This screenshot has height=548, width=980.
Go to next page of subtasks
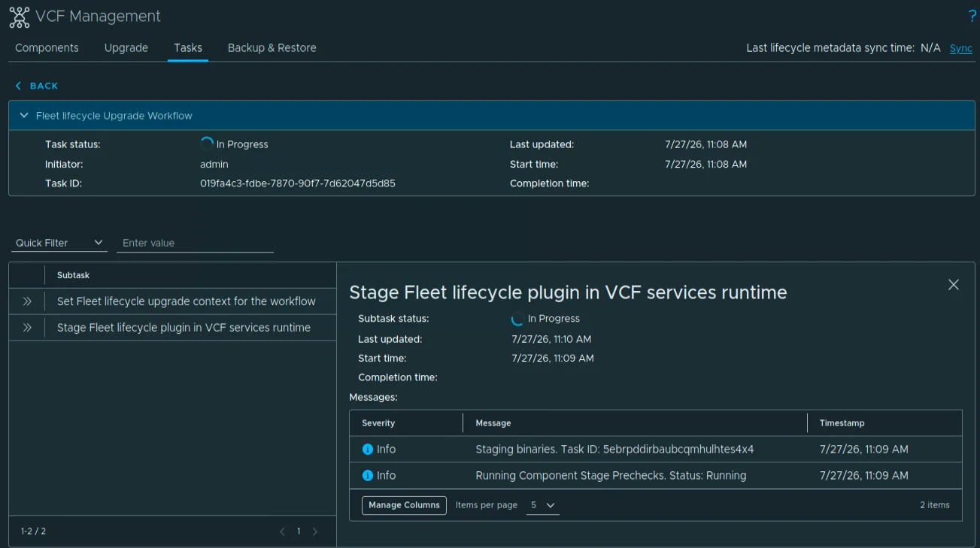pos(315,531)
